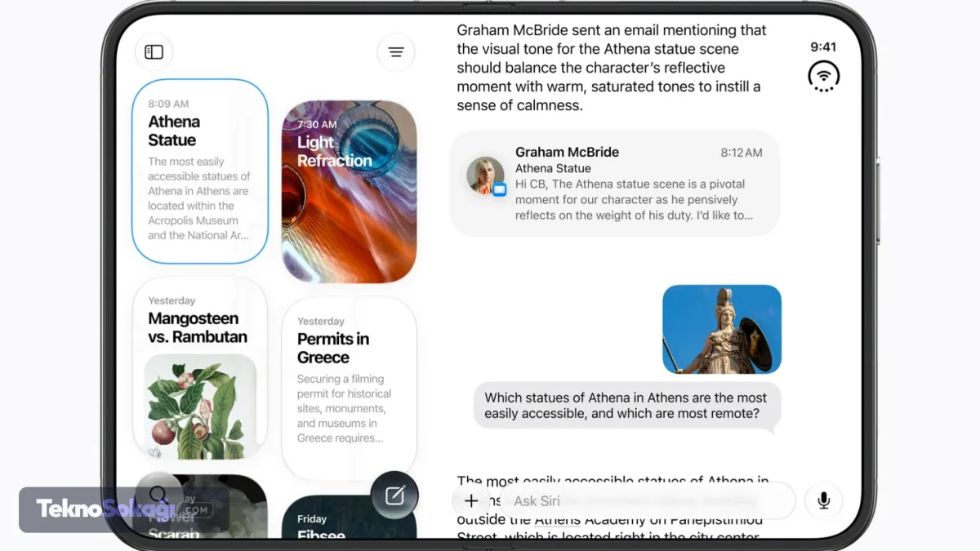Open the Athena Statue note card
980x551 pixels.
200,171
